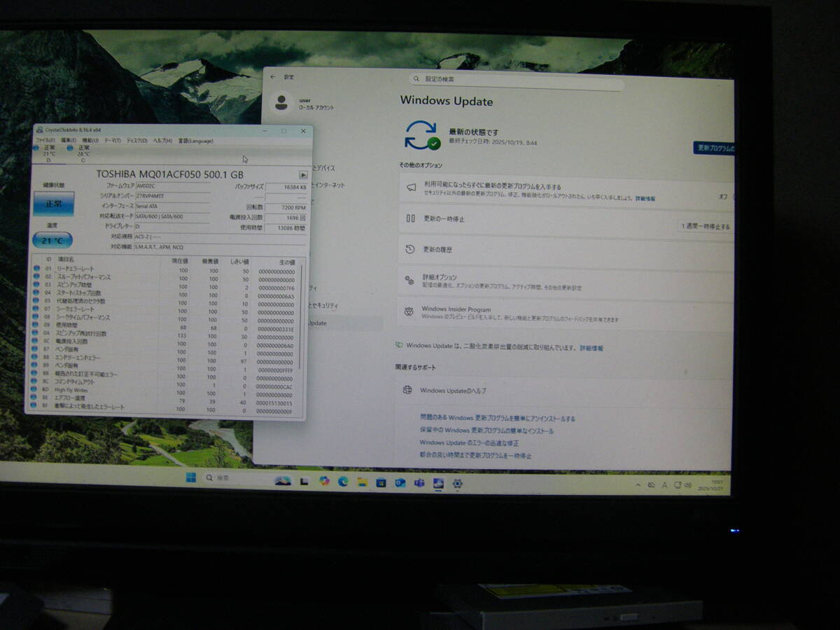Open link 問題のある Windows 更新プログラムを簡単にアンインストールする

(498, 419)
